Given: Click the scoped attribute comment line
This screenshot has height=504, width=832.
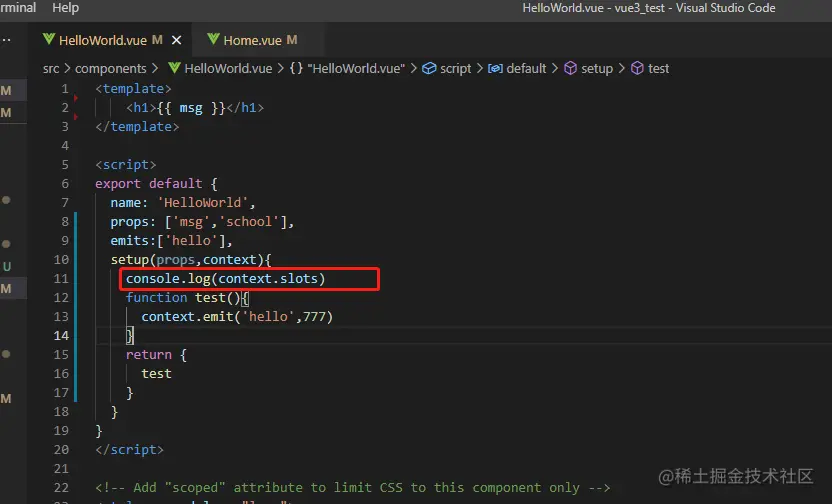Looking at the screenshot, I should click(353, 488).
